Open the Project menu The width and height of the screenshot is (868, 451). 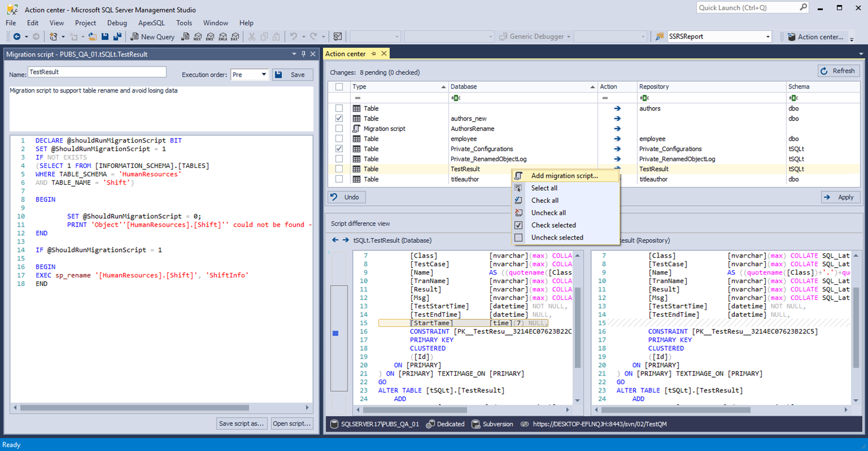(x=85, y=23)
